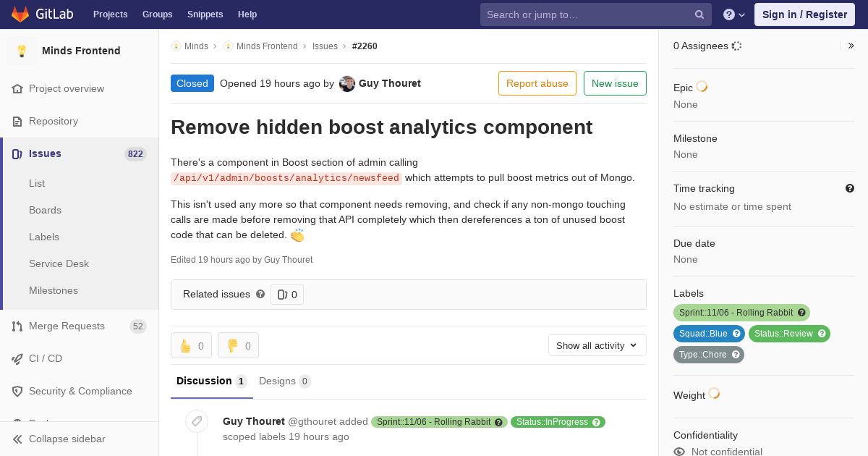Open the Minds breadcrumb link
Viewport: 868px width, 456px height.
(196, 46)
